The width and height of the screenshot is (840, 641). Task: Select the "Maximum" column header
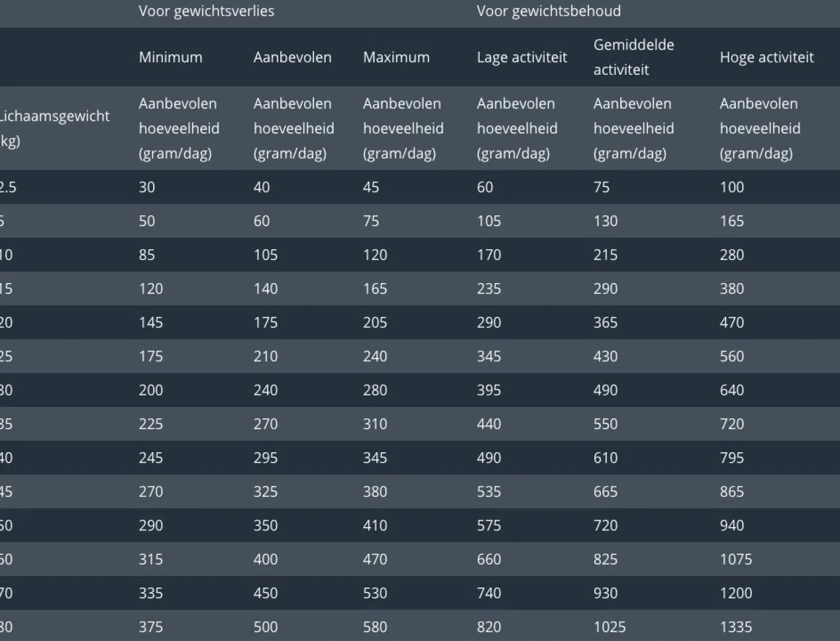point(396,58)
